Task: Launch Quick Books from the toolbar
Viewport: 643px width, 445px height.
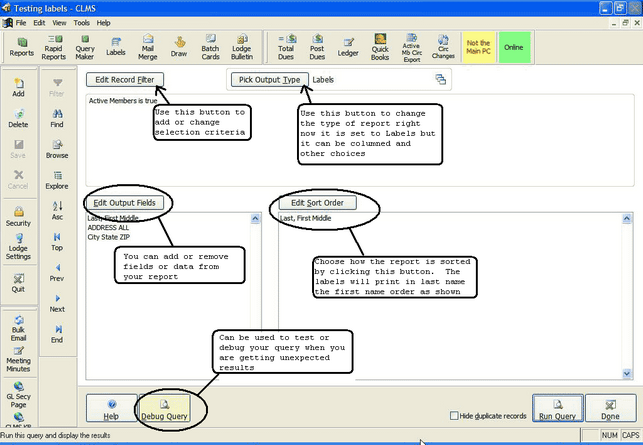Action: (x=380, y=47)
